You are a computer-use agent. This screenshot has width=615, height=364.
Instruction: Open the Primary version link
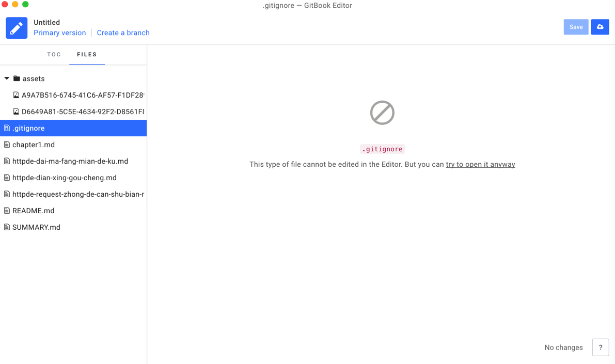pos(59,33)
